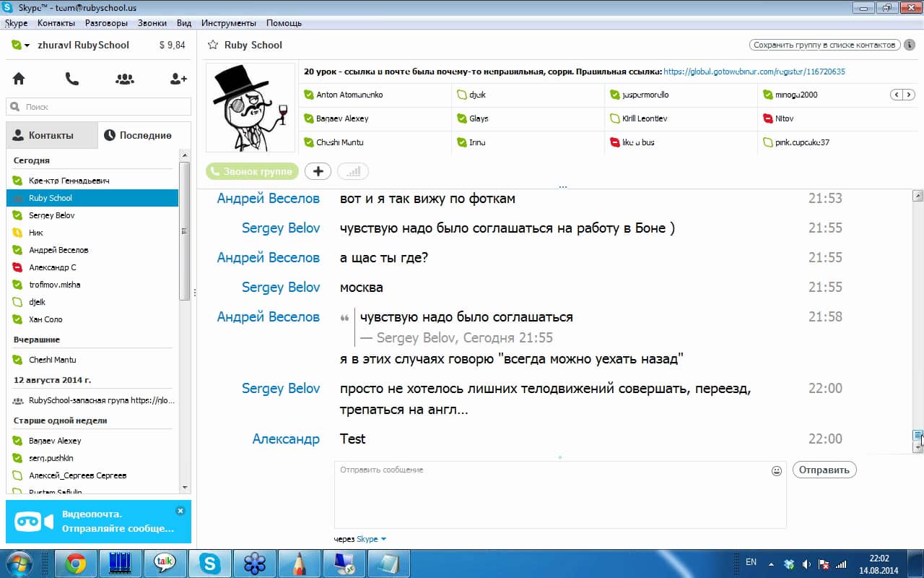
Task: Show hidden system tray icons arrow
Action: [772, 563]
